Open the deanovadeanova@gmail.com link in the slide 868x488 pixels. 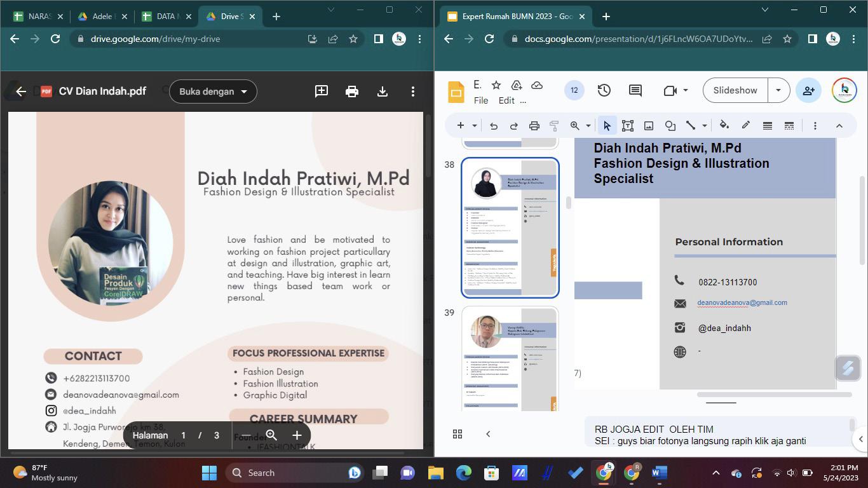tap(742, 302)
